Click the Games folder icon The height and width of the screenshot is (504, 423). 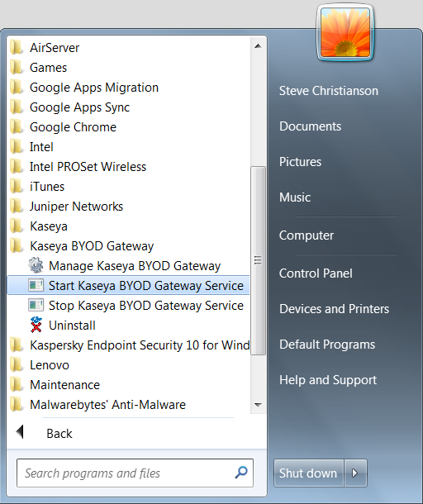pyautogui.click(x=16, y=68)
